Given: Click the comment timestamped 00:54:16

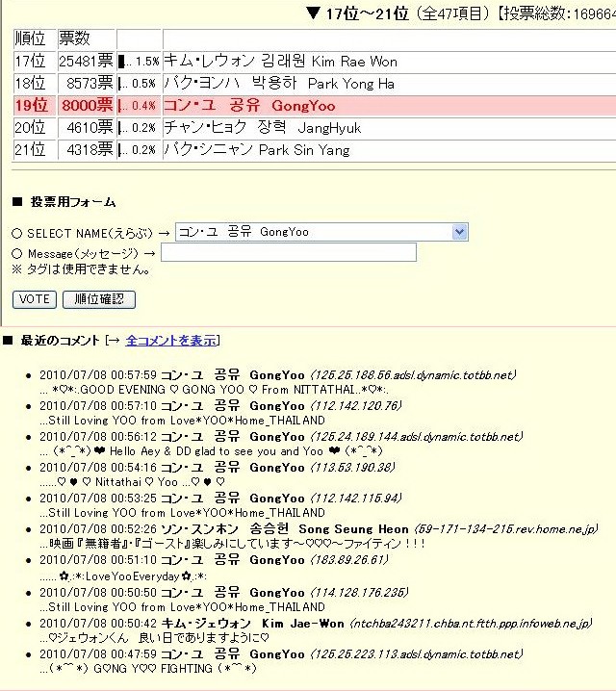Looking at the screenshot, I should (x=218, y=468).
